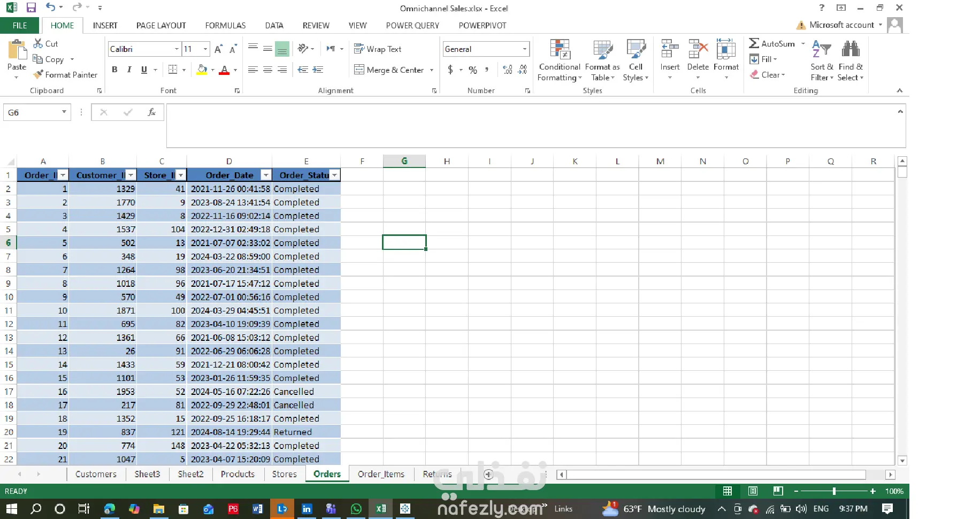Open the Calibri font name dropdown
Image resolution: width=980 pixels, height=519 pixels.
click(x=177, y=49)
